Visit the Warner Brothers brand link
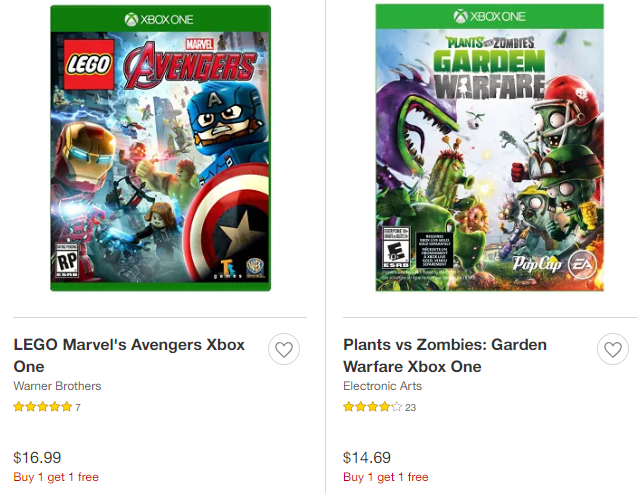Viewport: 638px width, 493px height. (x=57, y=386)
